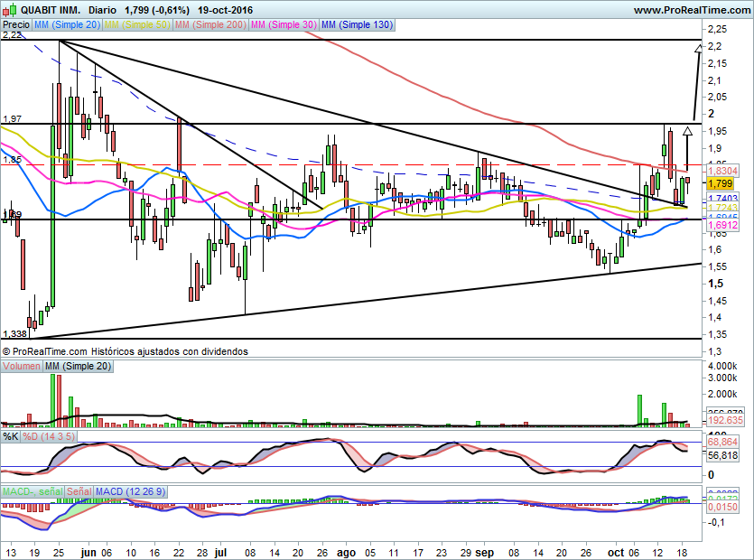Open the Precio panel label
Image resolution: width=754 pixels, height=560 pixels.
[x=17, y=25]
